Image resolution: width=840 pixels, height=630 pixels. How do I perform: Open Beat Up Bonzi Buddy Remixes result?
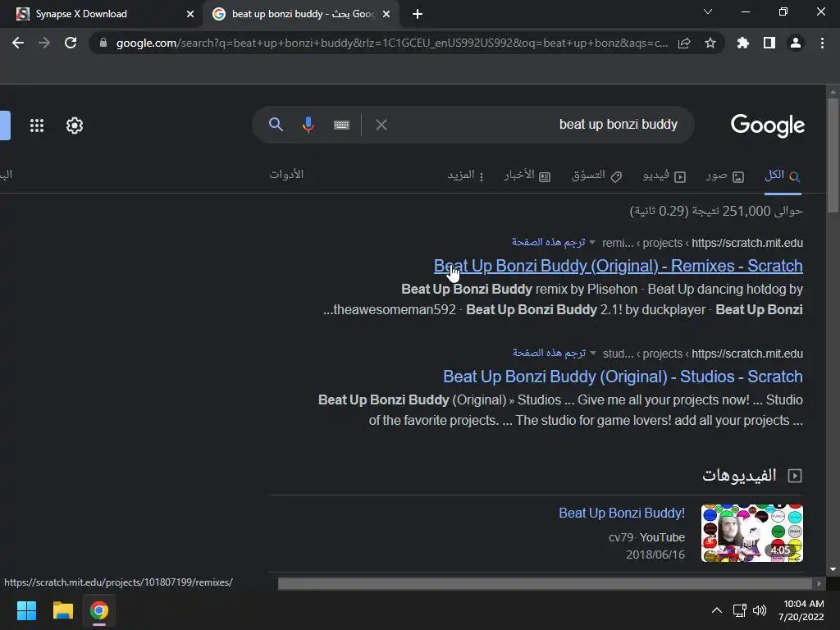point(619,266)
